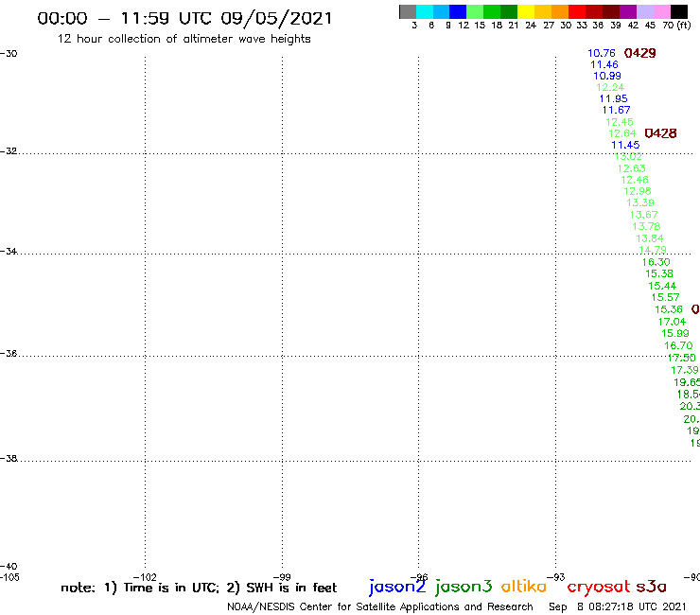
Task: Click the cryosat satellite legend label
Action: [599, 588]
